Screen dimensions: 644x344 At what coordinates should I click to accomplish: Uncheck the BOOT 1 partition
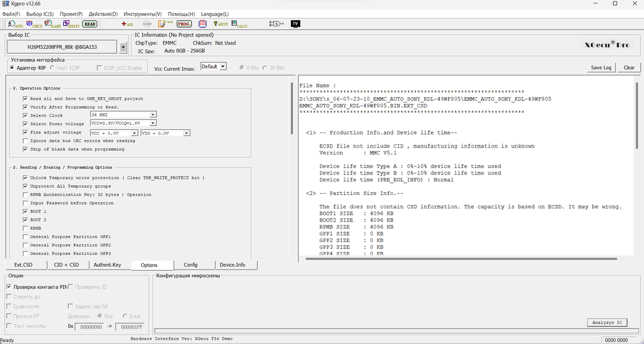(25, 211)
